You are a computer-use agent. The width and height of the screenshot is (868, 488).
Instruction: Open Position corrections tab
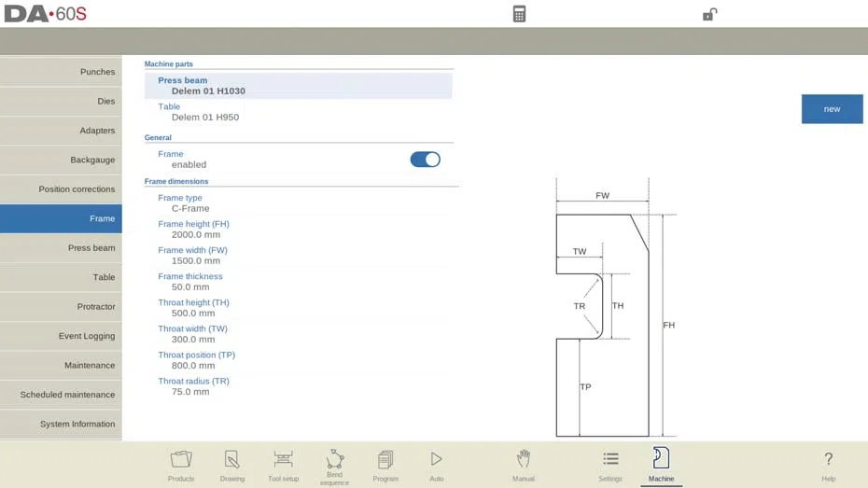tap(61, 188)
